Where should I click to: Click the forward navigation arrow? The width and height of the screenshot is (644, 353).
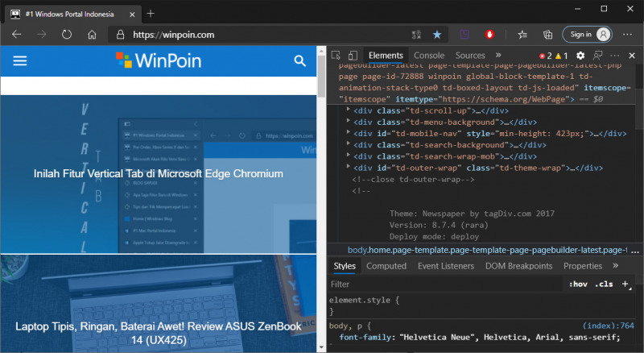pyautogui.click(x=42, y=35)
